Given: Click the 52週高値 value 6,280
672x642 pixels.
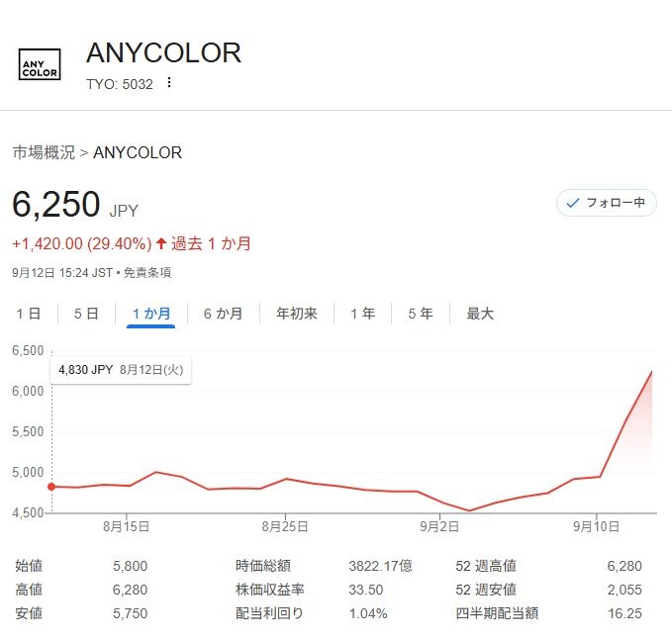Looking at the screenshot, I should pos(623,566).
